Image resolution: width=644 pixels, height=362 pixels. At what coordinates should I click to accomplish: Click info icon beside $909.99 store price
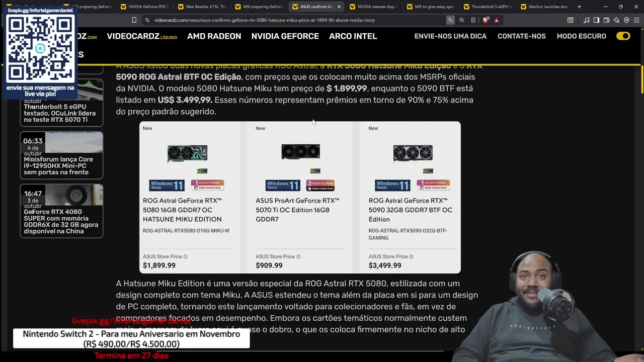[298, 256]
